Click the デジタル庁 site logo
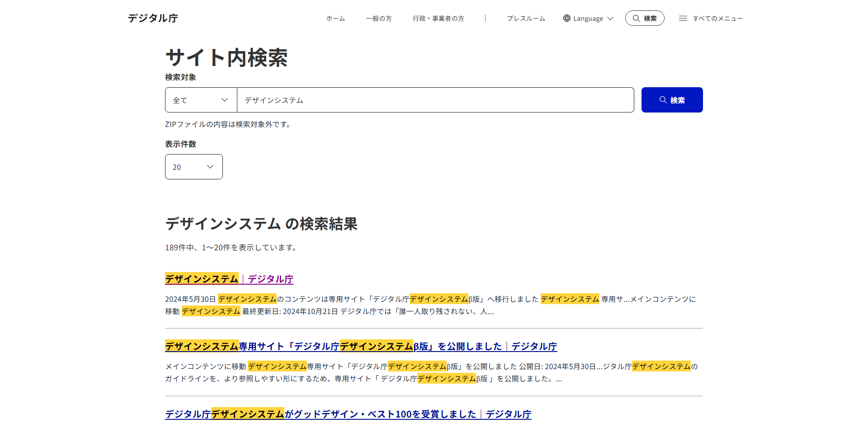 153,18
